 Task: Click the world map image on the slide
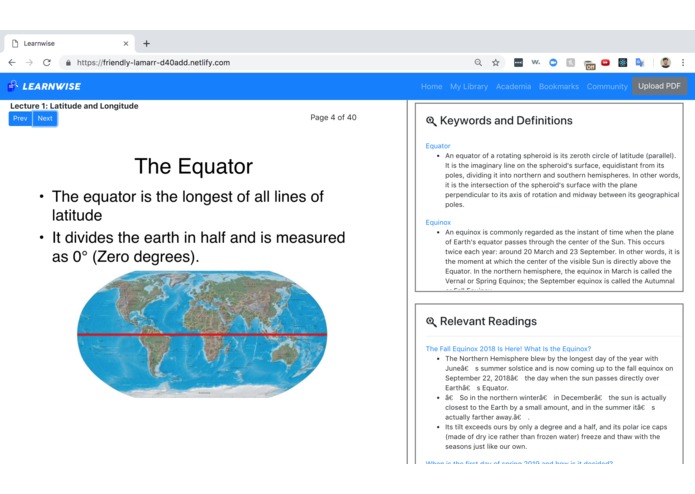202,334
